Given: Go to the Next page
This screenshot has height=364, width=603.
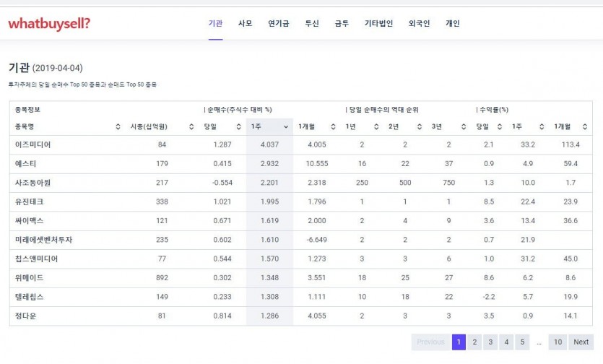Looking at the screenshot, I should [x=581, y=342].
